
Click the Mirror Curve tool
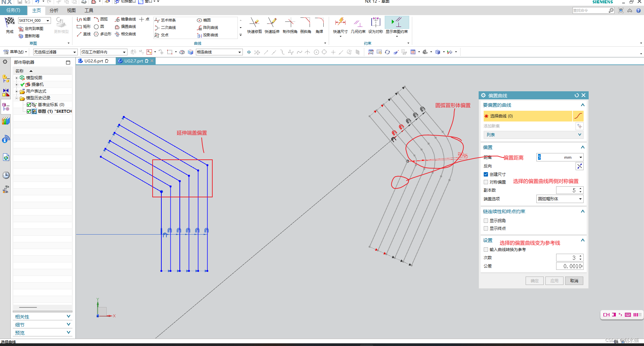125,19
